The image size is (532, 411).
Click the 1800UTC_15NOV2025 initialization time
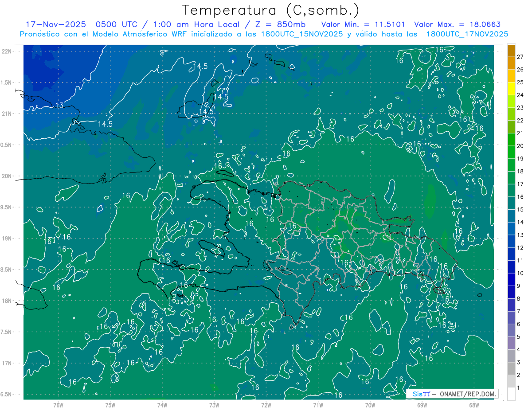tap(302, 34)
